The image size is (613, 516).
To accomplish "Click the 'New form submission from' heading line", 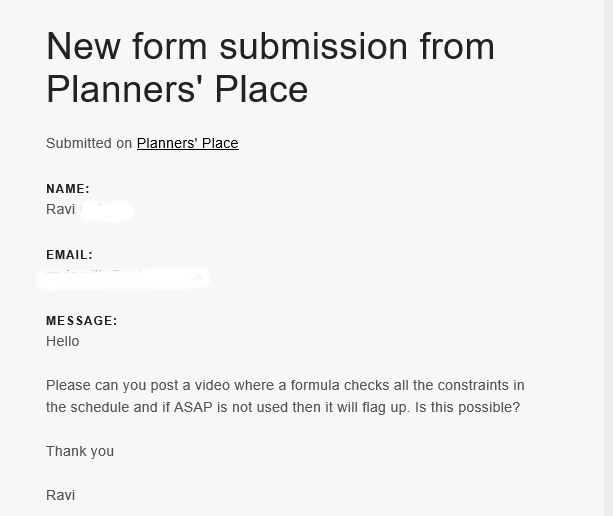I will pos(271,47).
